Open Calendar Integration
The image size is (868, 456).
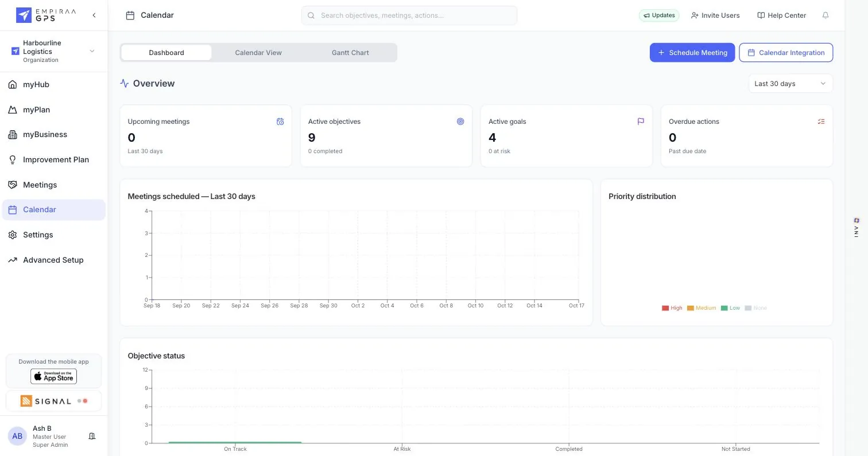pyautogui.click(x=786, y=52)
